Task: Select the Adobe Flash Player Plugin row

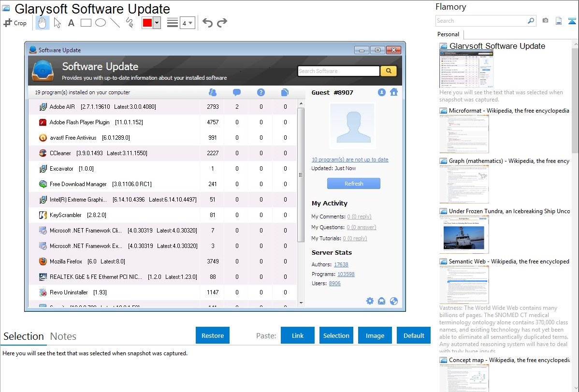Action: (x=162, y=122)
